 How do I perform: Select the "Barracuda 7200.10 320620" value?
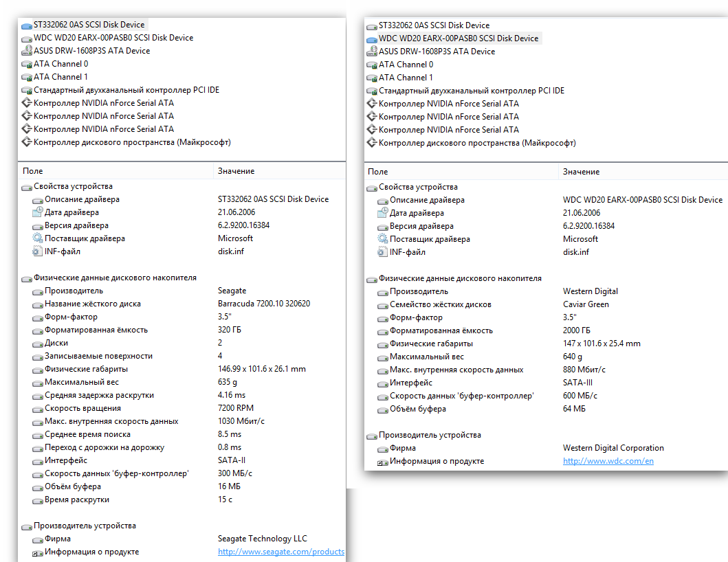tap(263, 304)
